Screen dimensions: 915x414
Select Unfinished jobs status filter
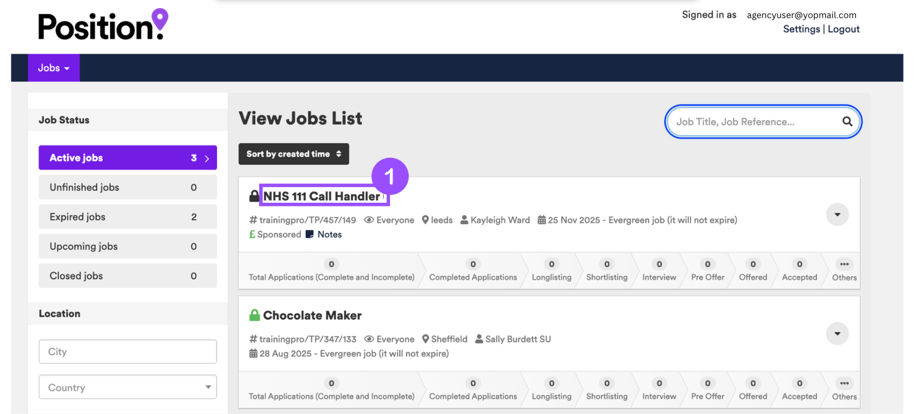[127, 187]
